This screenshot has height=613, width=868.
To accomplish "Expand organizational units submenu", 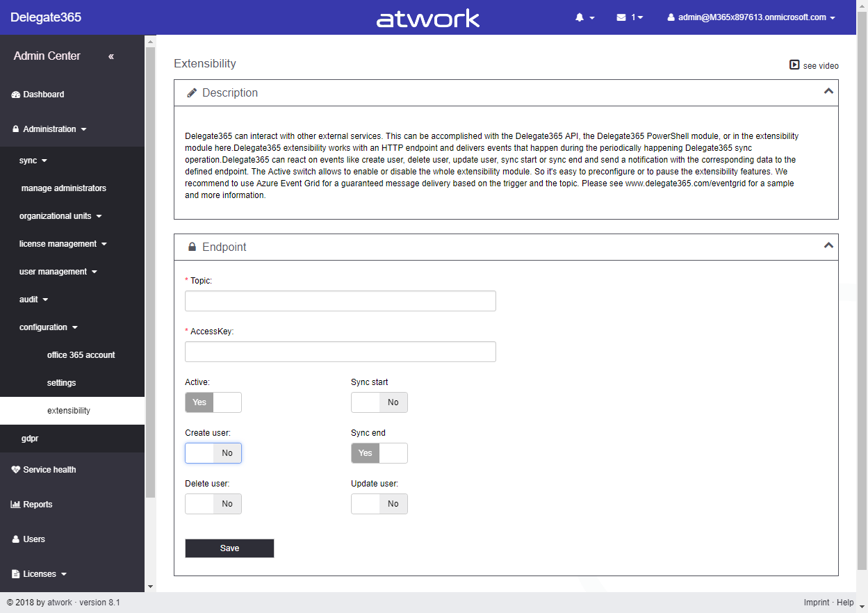I will tap(60, 216).
